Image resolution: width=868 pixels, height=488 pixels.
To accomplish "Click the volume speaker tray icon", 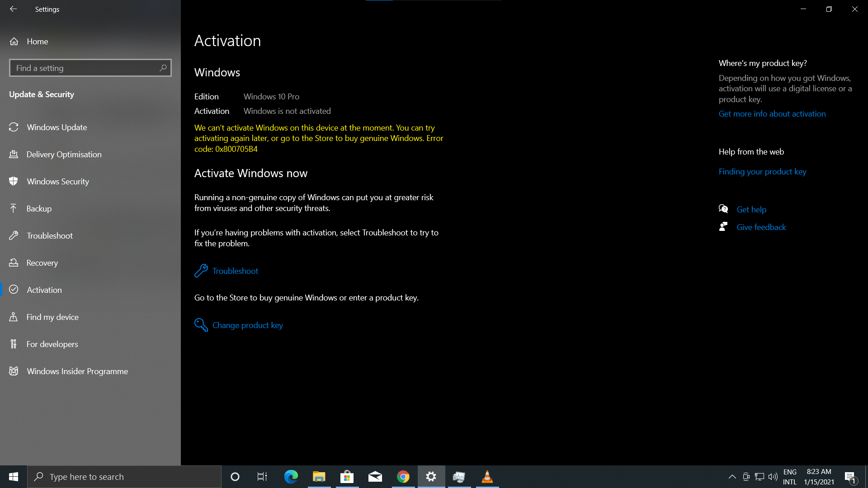I will pyautogui.click(x=773, y=477).
